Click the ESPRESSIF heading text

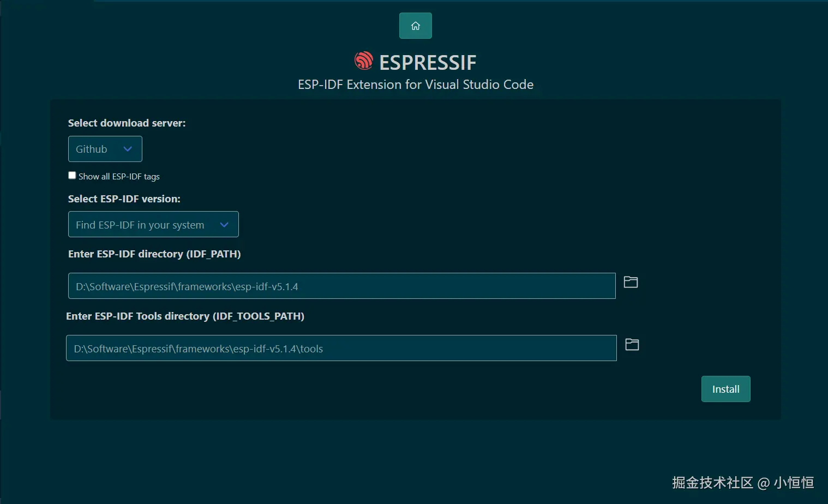pyautogui.click(x=428, y=63)
